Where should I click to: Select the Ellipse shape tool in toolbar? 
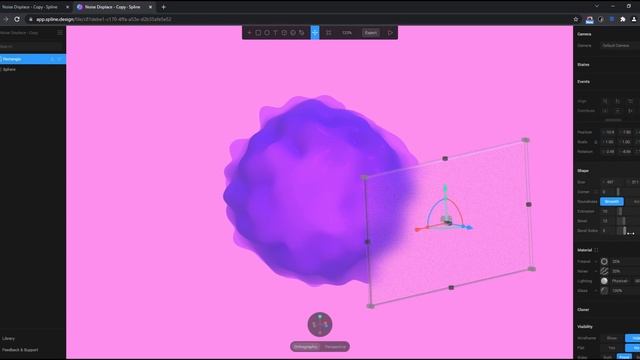tap(267, 33)
